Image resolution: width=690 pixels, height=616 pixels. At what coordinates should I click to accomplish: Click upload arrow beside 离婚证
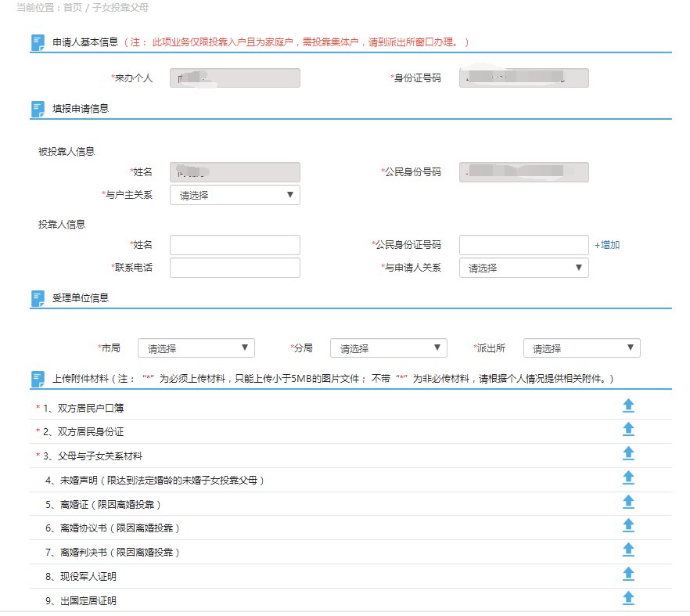627,502
